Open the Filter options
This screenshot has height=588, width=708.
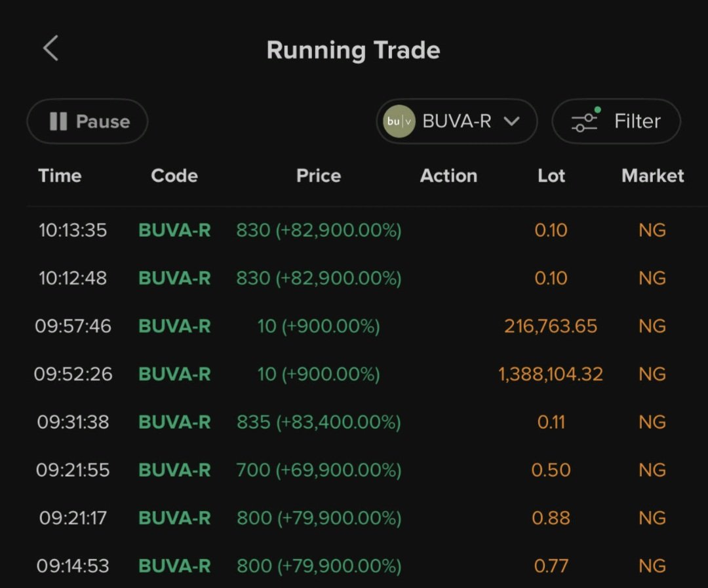tap(616, 121)
